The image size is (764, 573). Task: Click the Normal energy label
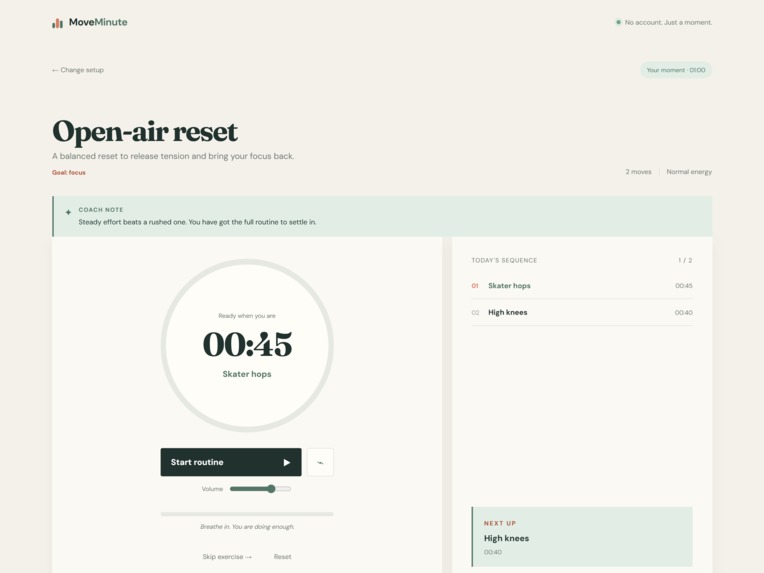(689, 172)
